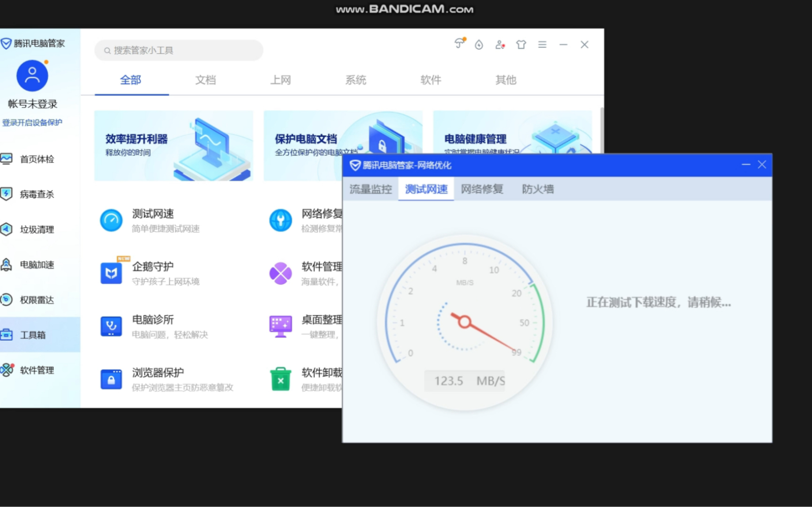
Task: Click the water drop icon in title bar
Action: [479, 45]
